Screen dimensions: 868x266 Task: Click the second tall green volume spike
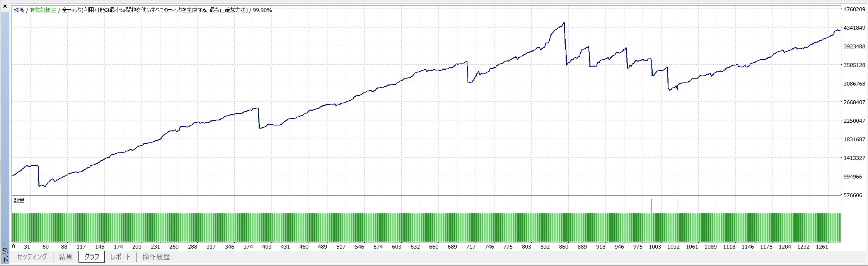click(x=678, y=206)
